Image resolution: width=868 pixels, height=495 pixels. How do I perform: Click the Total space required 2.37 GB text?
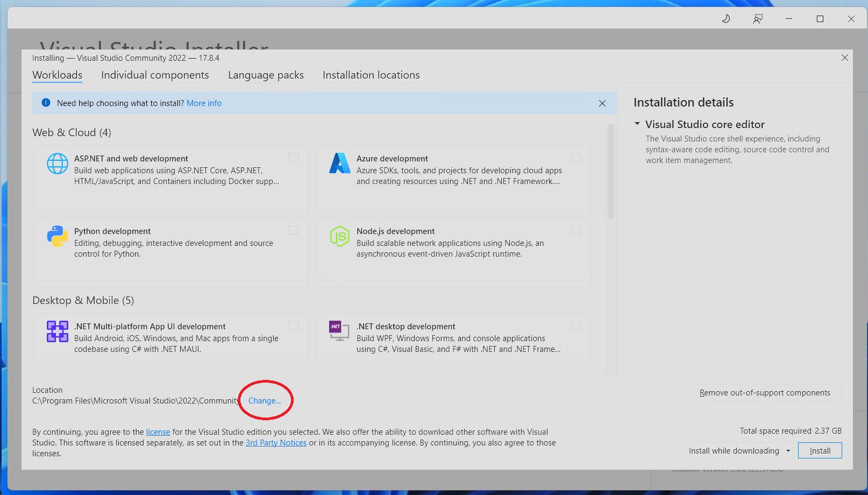[x=791, y=431]
